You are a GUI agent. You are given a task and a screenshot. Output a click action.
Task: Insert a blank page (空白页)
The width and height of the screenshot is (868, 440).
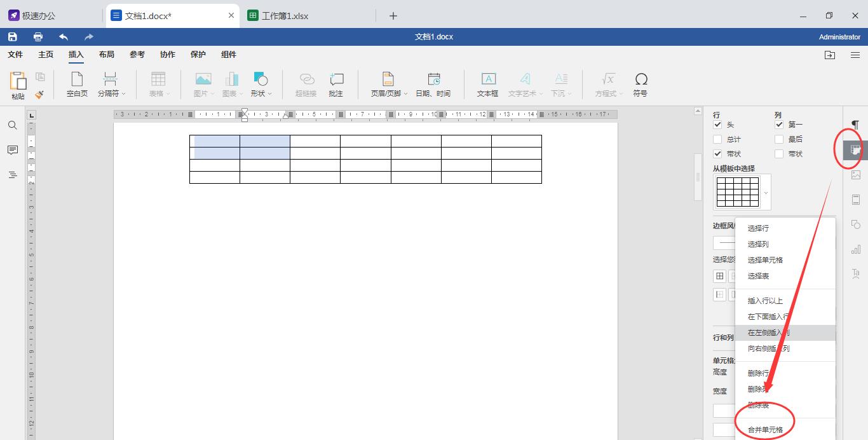pyautogui.click(x=77, y=85)
